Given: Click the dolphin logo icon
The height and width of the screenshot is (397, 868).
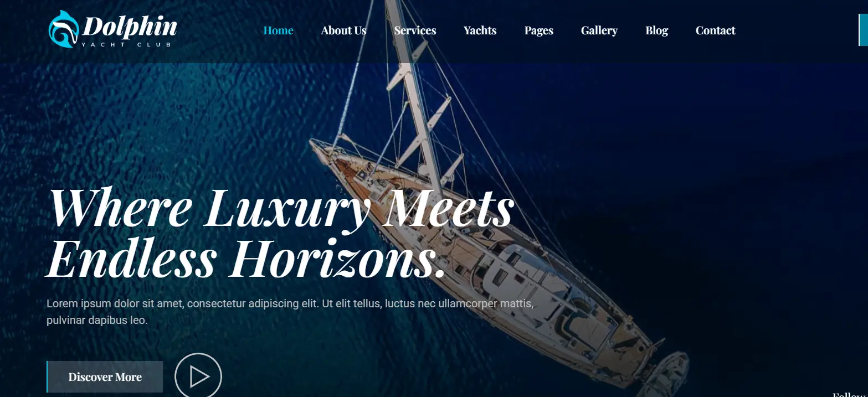Looking at the screenshot, I should (x=63, y=29).
